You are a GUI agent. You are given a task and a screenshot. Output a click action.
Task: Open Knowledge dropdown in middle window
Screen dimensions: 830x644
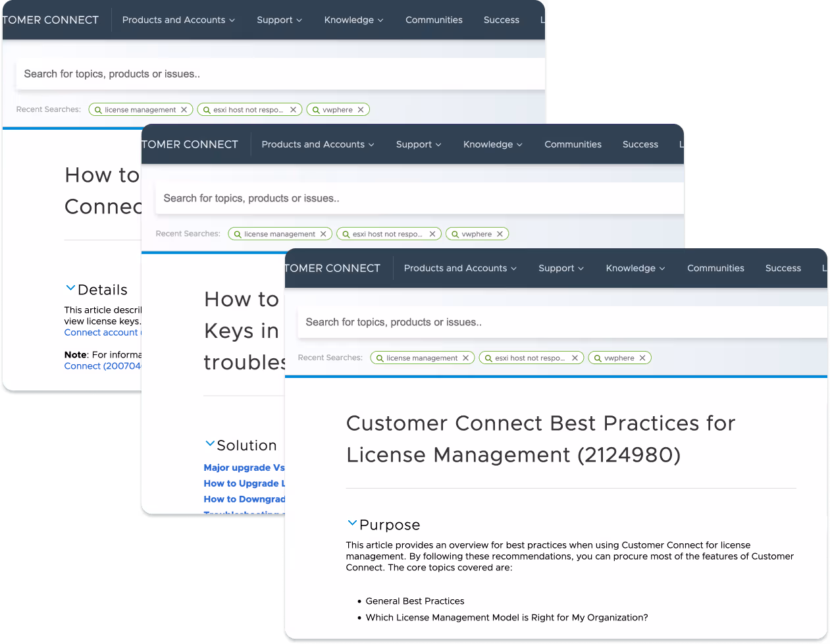492,144
